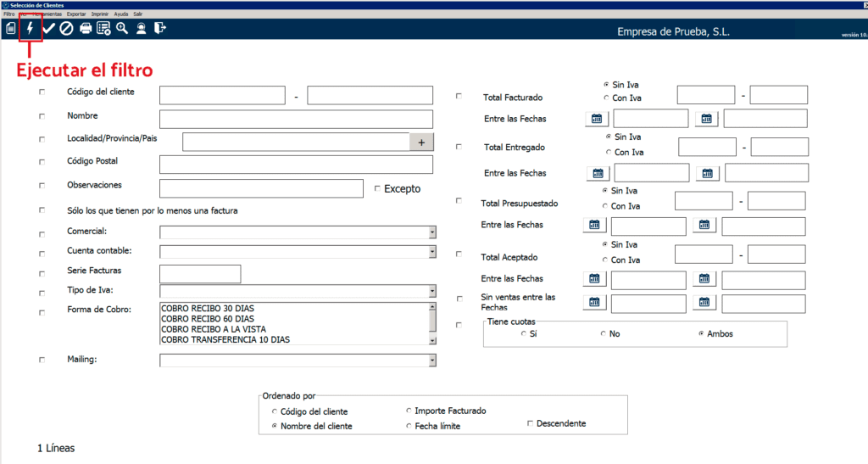Click the exit door icon
868x464 pixels.
(159, 28)
